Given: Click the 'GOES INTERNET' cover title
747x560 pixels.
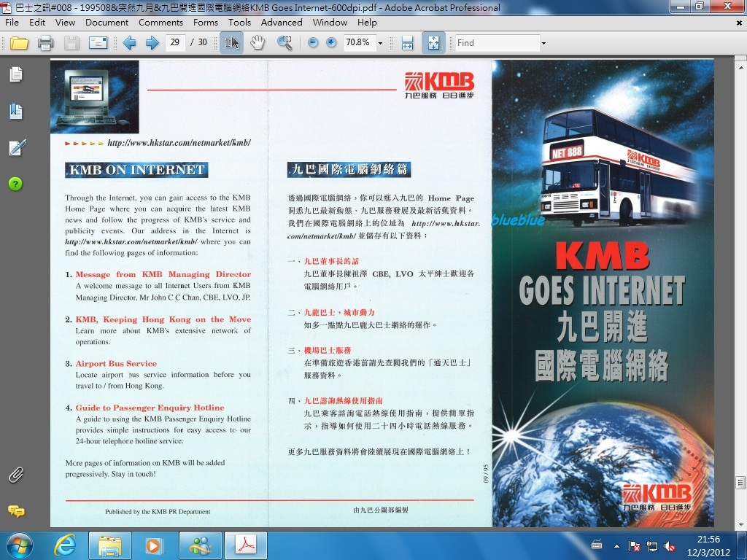Looking at the screenshot, I should pos(602,290).
